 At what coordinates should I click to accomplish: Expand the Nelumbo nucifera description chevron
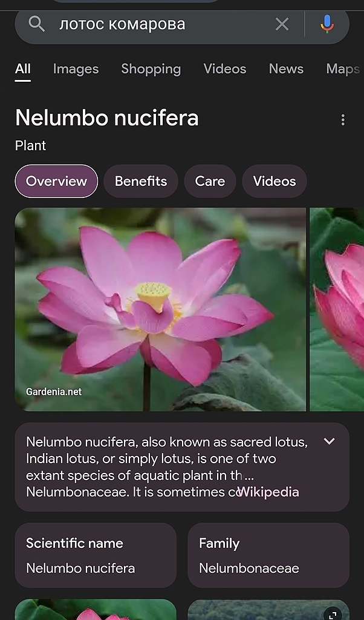[x=329, y=441]
